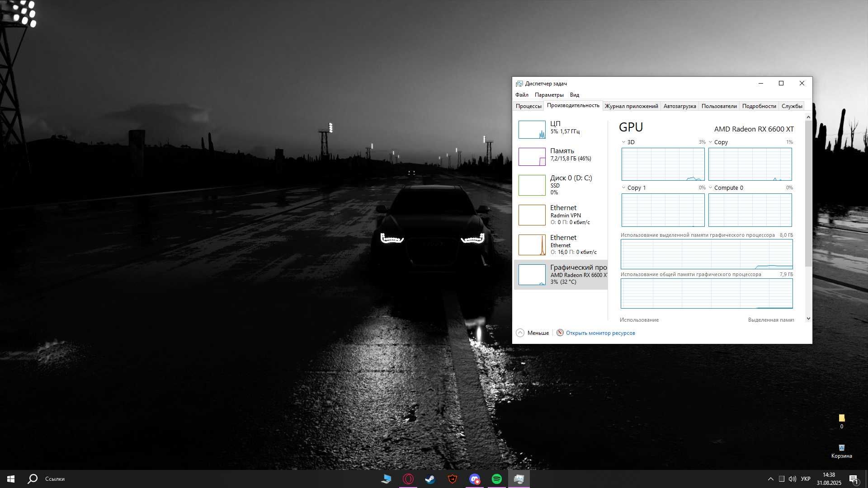Image resolution: width=868 pixels, height=488 pixels.
Task: Open the orange shield app on taskbar
Action: [x=453, y=479]
